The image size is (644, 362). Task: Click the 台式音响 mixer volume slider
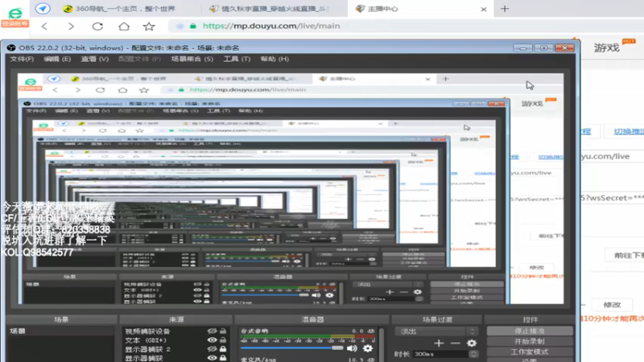pyautogui.click(x=292, y=348)
